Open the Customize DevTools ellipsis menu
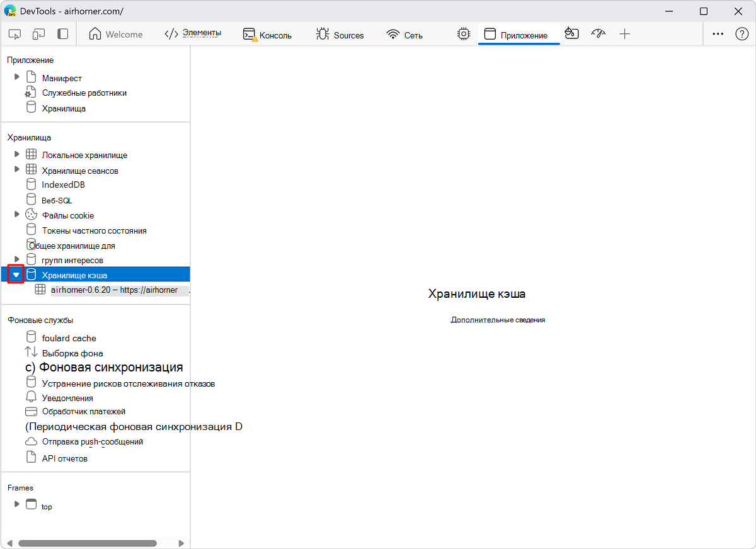 tap(718, 34)
